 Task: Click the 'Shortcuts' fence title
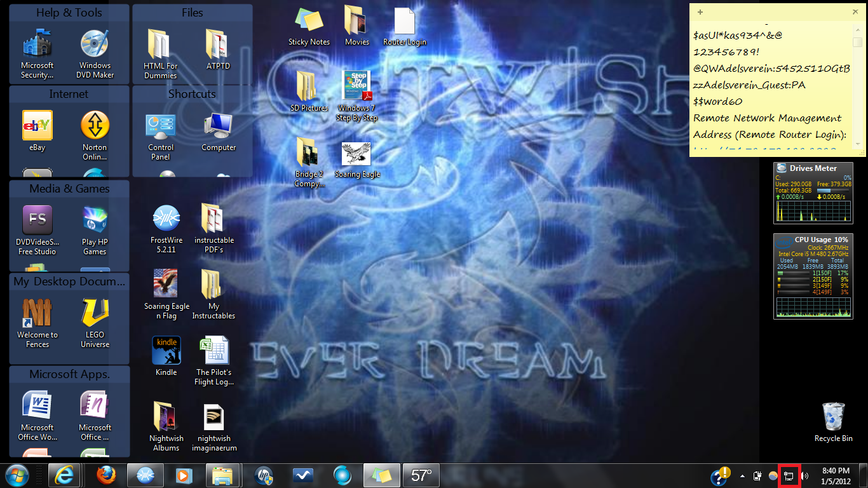coord(192,94)
